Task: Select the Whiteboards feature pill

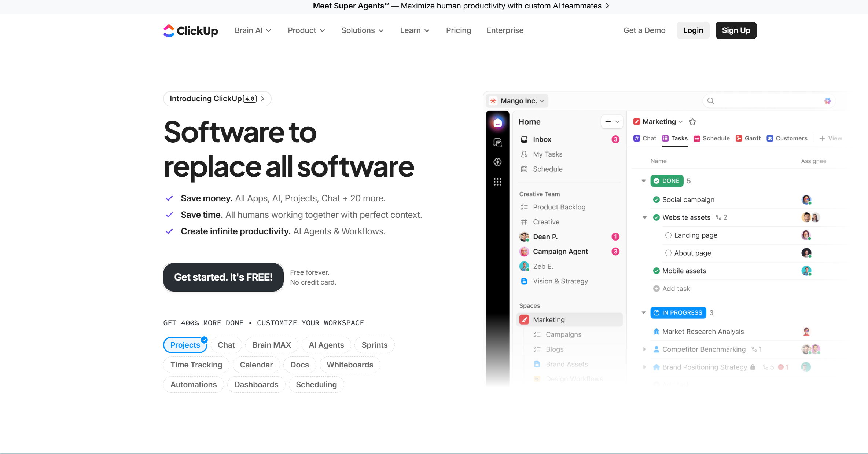Action: tap(350, 365)
